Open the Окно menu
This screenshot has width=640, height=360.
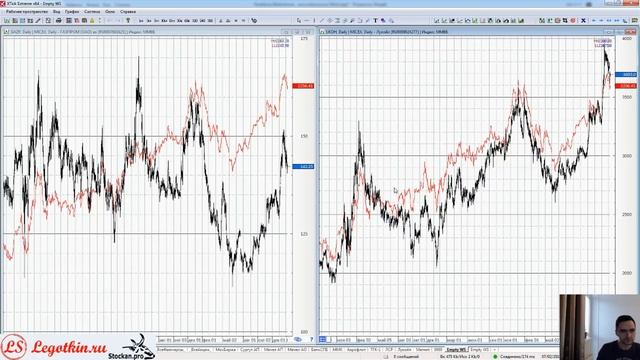[110, 12]
